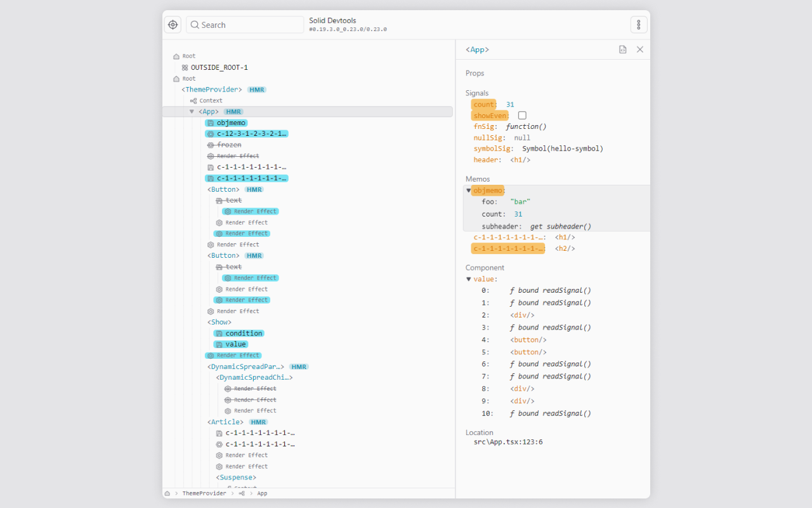Open the devtools options kebab menu icon
The height and width of the screenshot is (508, 812).
coord(638,24)
